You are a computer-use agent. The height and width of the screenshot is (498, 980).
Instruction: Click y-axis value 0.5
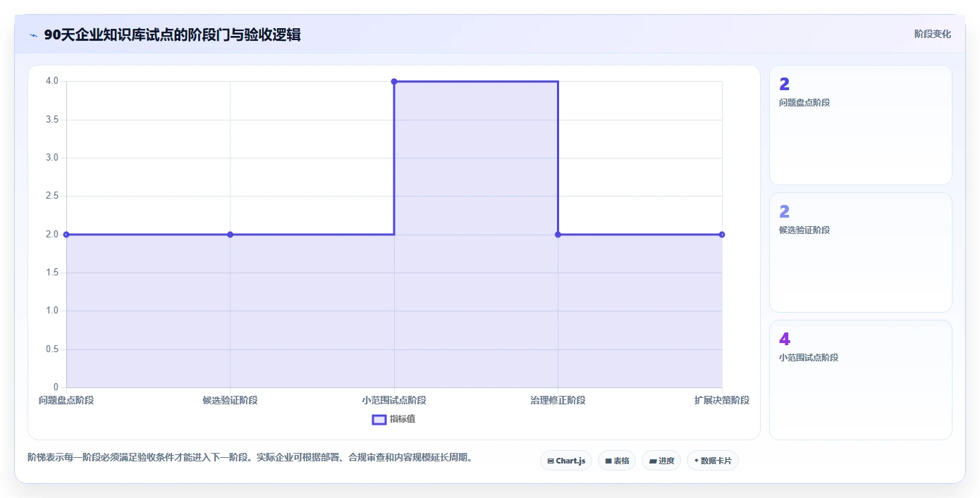pos(52,349)
